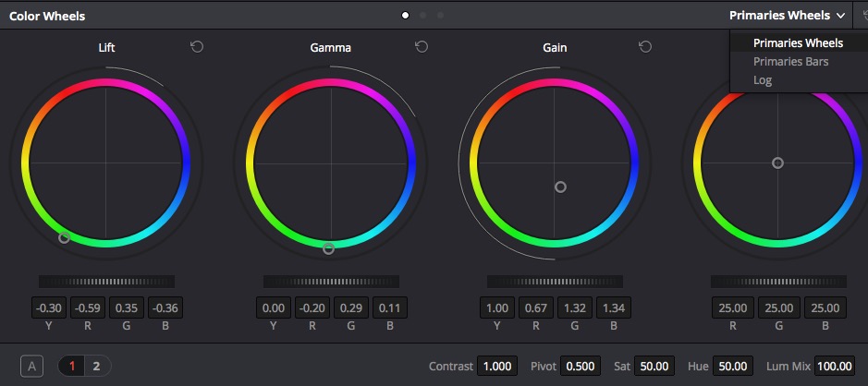Select the Lift B value -0.36

point(165,308)
